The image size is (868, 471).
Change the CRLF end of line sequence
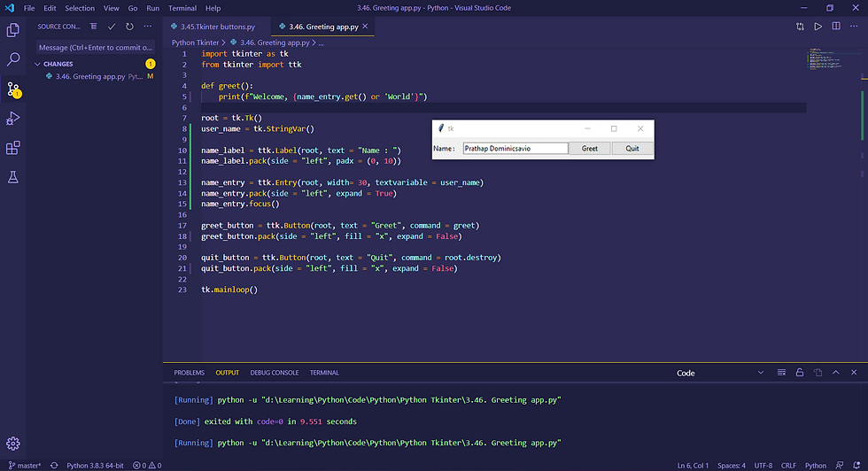788,466
